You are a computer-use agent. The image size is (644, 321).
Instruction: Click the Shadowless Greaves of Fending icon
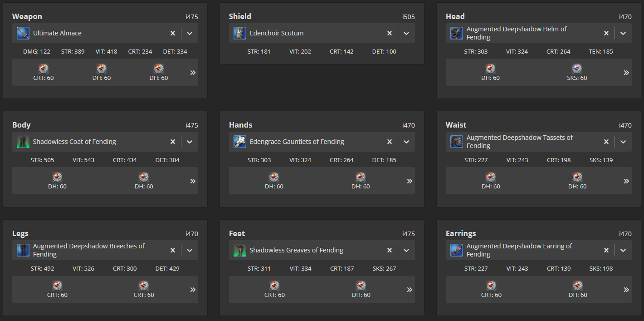(x=240, y=250)
